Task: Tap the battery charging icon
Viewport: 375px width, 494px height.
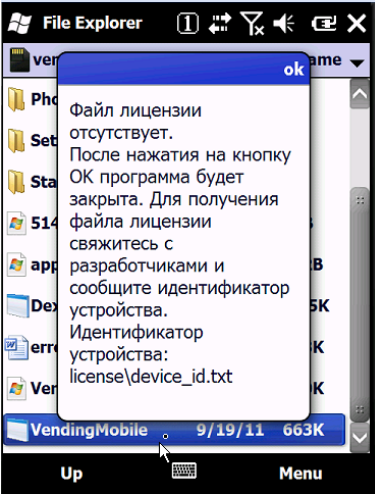Action: pyautogui.click(x=324, y=24)
